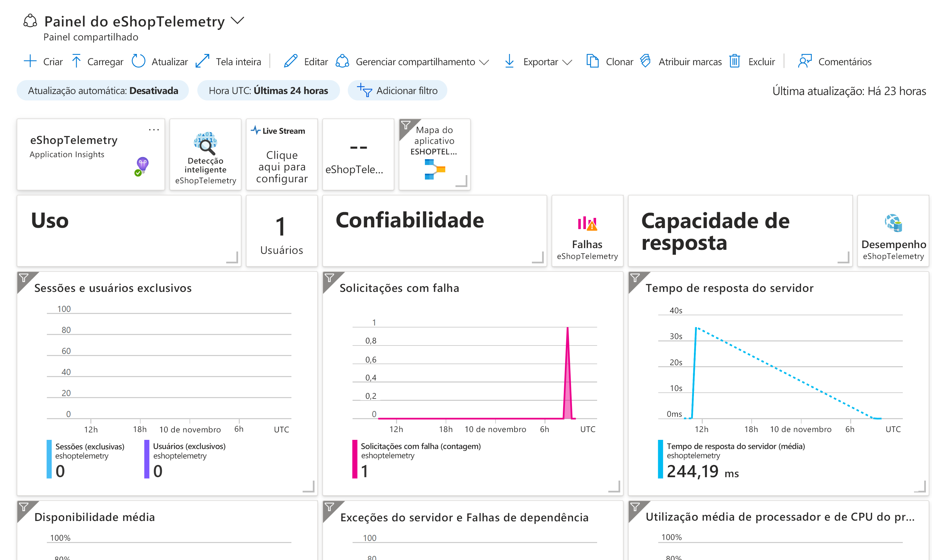Screen dimensions: 932x560
Task: Click the Atribuir marcas icon
Action: pos(645,61)
